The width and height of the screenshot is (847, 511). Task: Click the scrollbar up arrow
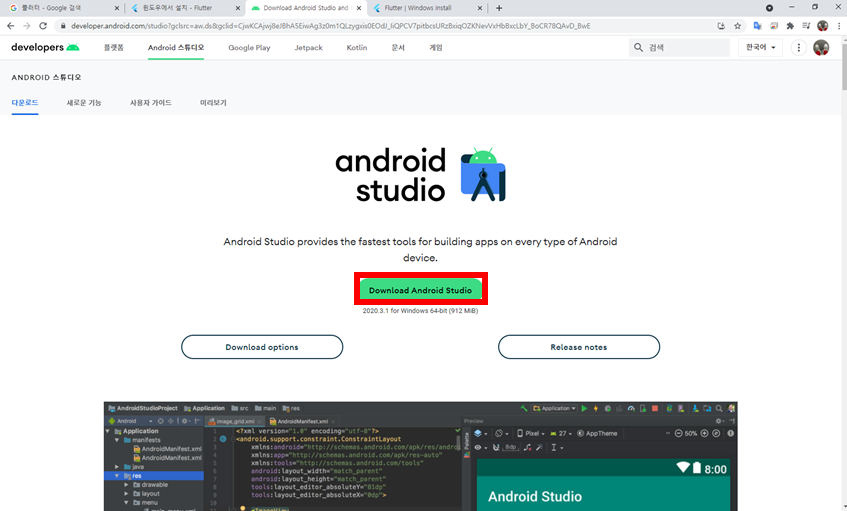click(x=843, y=39)
